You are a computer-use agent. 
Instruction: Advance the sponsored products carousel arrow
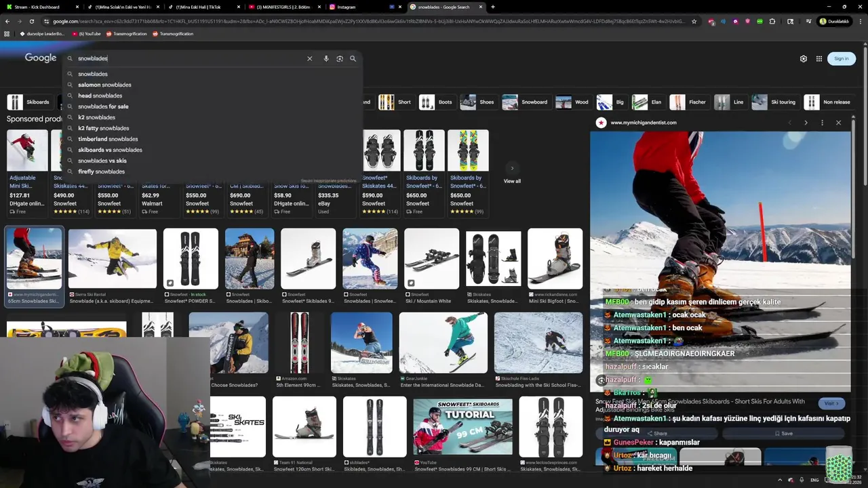point(512,168)
